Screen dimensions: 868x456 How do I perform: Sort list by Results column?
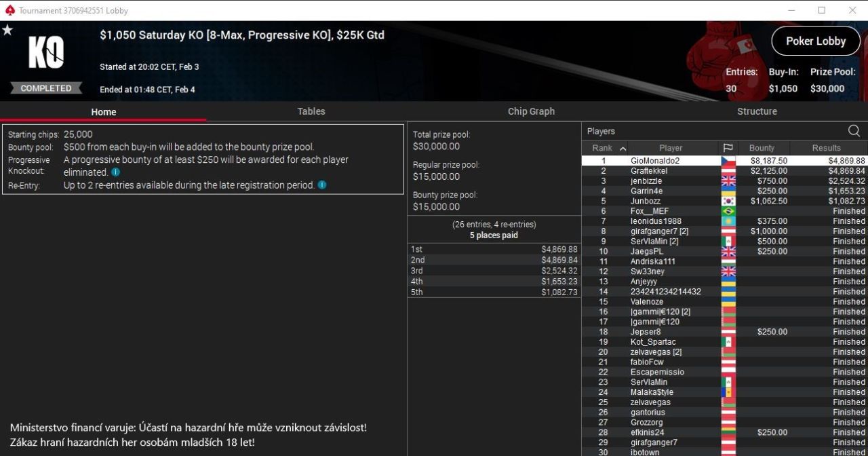pyautogui.click(x=826, y=148)
